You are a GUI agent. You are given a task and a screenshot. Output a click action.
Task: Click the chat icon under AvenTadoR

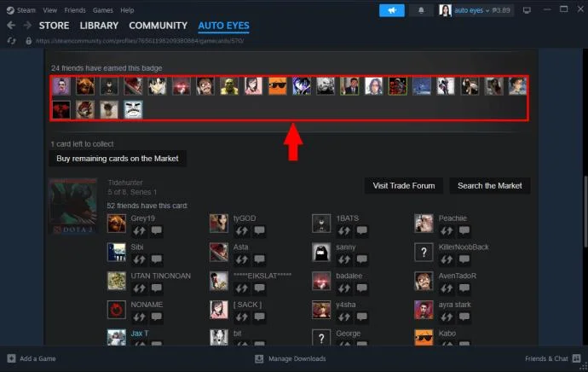coord(464,288)
